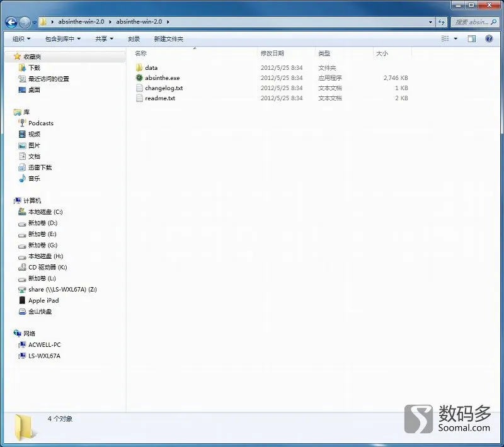Select the changelog.txt file icon
The image size is (504, 447).
tap(139, 88)
